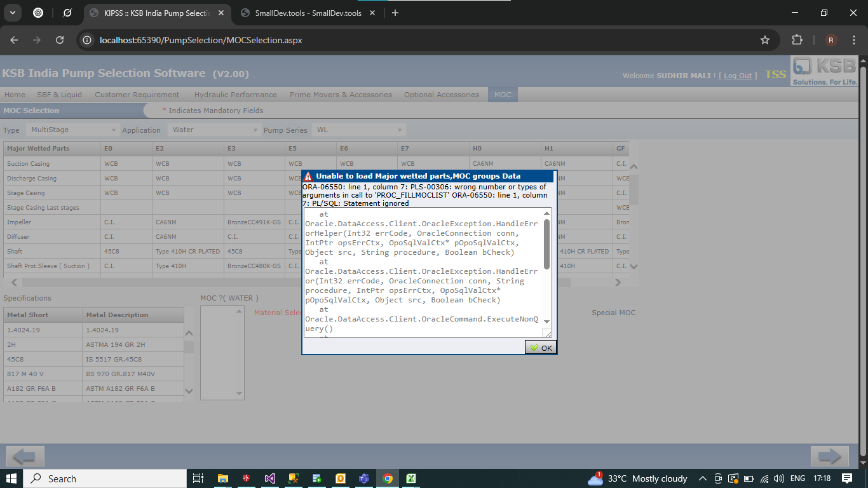Image resolution: width=868 pixels, height=488 pixels.
Task: Close the SmallDev.tools tab
Action: 372,13
